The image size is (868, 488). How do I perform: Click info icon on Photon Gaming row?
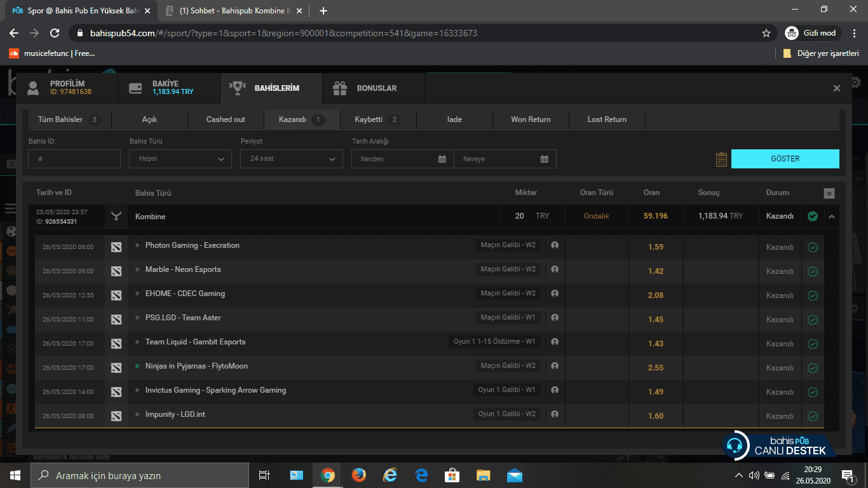coord(555,245)
